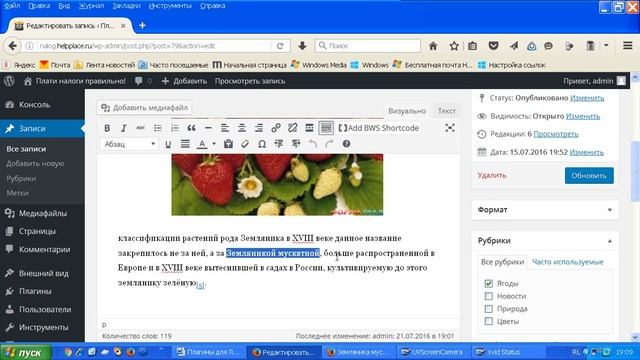Image resolution: width=640 pixels, height=360 pixels.
Task: Align text center
Action: (242, 128)
